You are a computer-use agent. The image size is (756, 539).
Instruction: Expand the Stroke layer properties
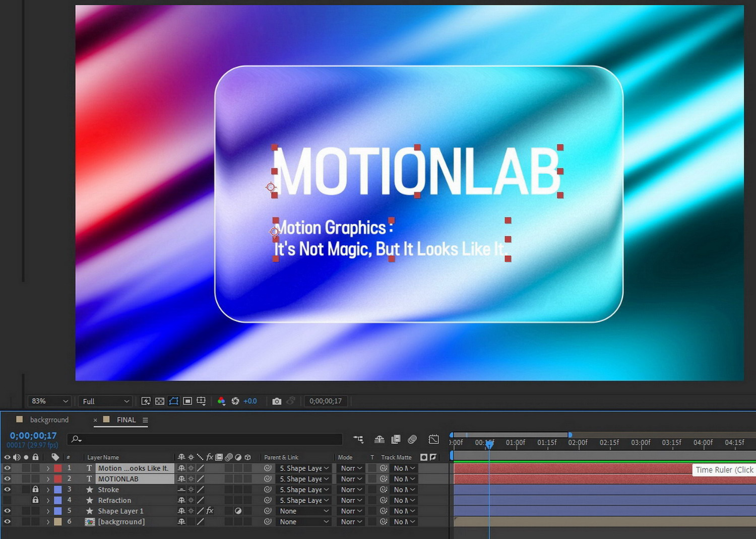point(48,490)
